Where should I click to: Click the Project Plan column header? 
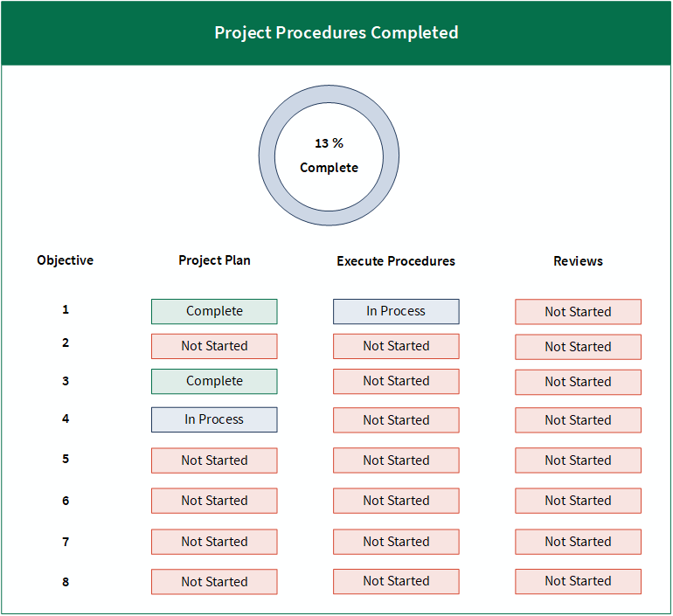214,260
